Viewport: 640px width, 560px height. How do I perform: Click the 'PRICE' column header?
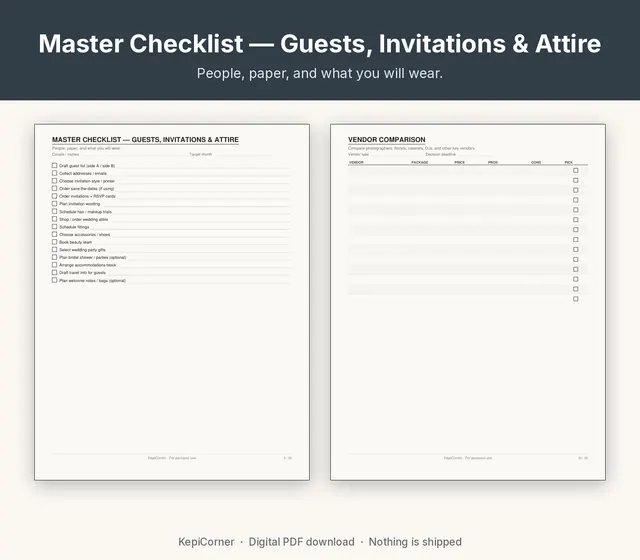coord(460,162)
